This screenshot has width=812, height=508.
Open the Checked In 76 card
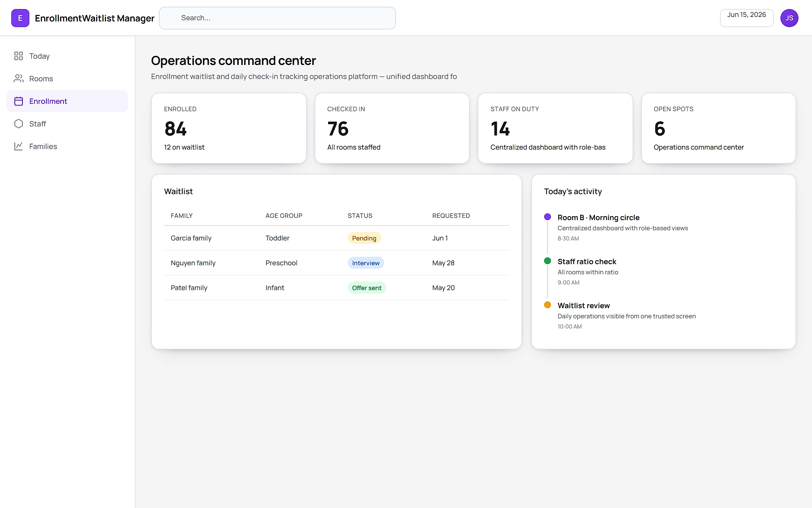coord(392,128)
